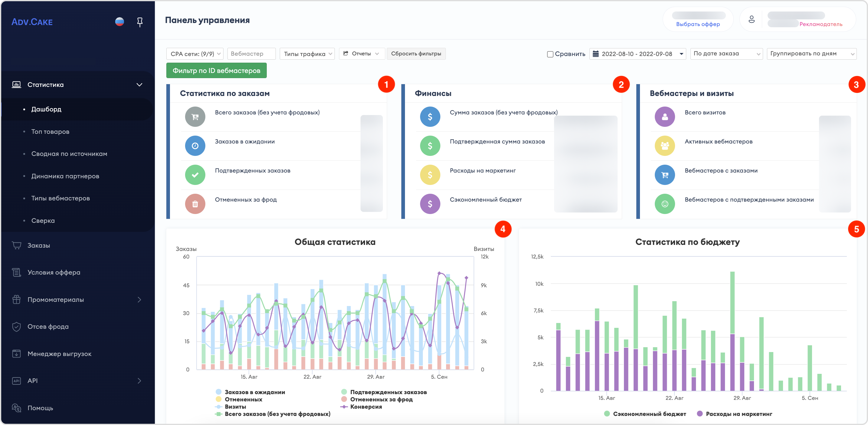Click the user profile icon in the header

point(752,20)
